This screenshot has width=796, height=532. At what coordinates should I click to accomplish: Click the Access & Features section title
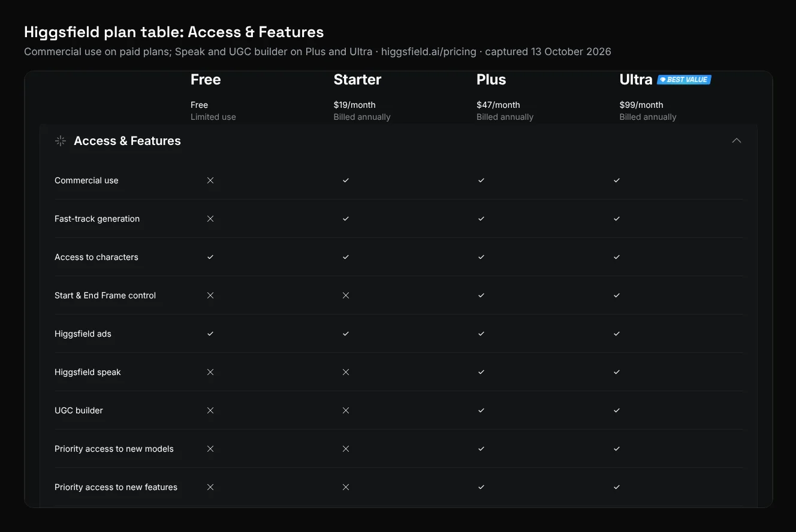(x=127, y=141)
